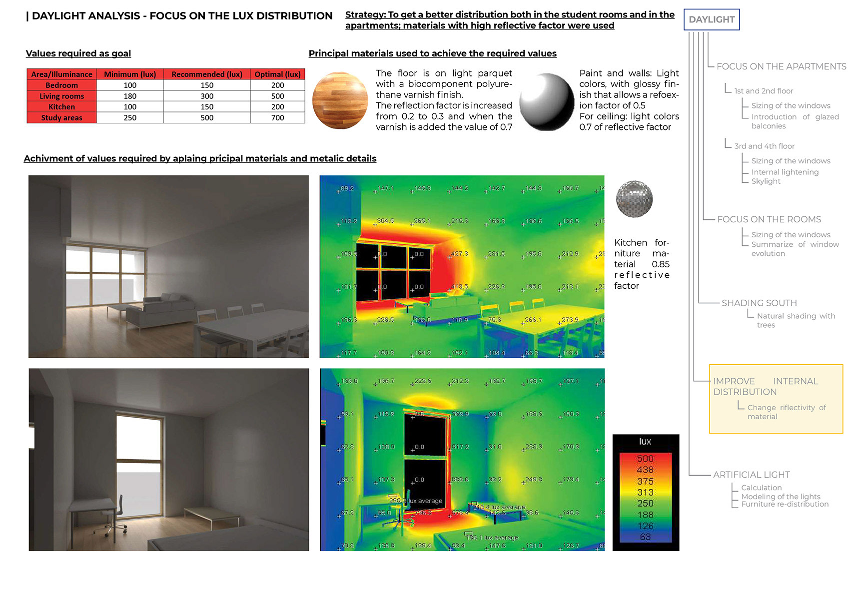
Task: Select the 1st and 2nd floor entry
Action: pos(764,91)
